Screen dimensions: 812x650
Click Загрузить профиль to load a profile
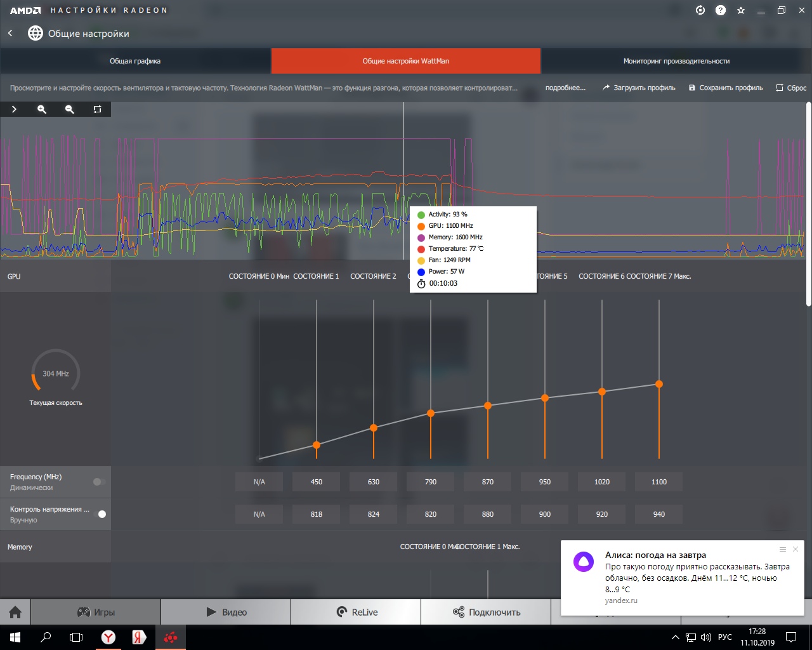point(639,88)
